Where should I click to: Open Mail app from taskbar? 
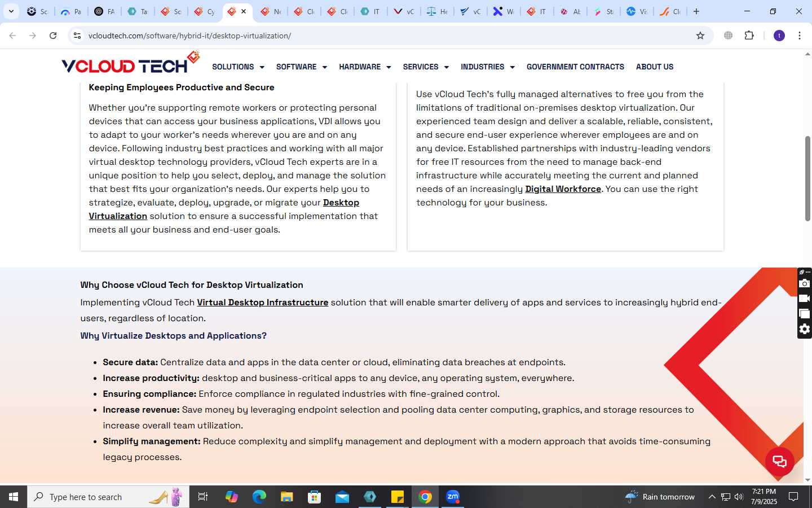[342, 497]
